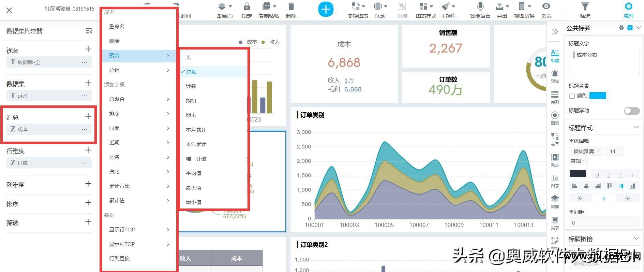The width and height of the screenshot is (644, 272).
Task: Open the 微软雅黑 font dropdown
Action: coord(586,151)
